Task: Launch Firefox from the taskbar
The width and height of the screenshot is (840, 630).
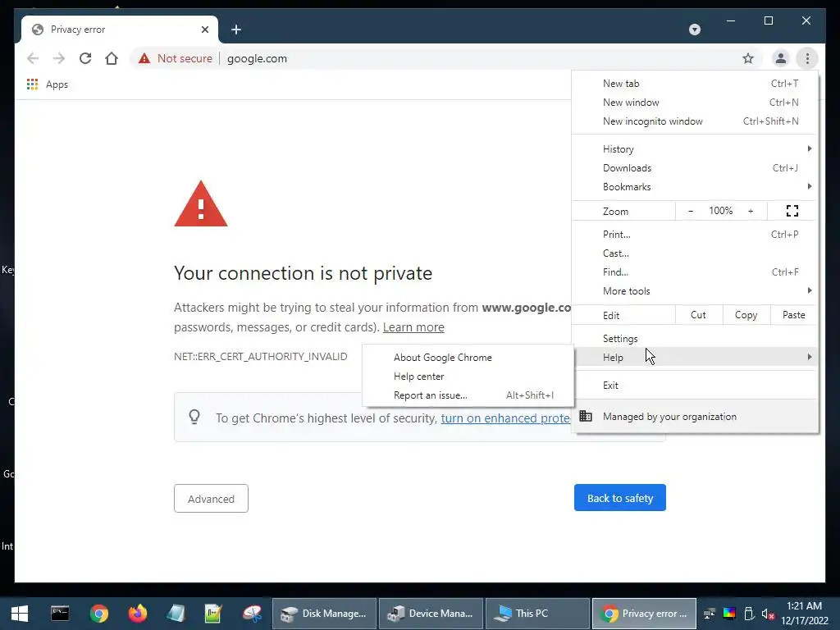Action: coord(138,614)
